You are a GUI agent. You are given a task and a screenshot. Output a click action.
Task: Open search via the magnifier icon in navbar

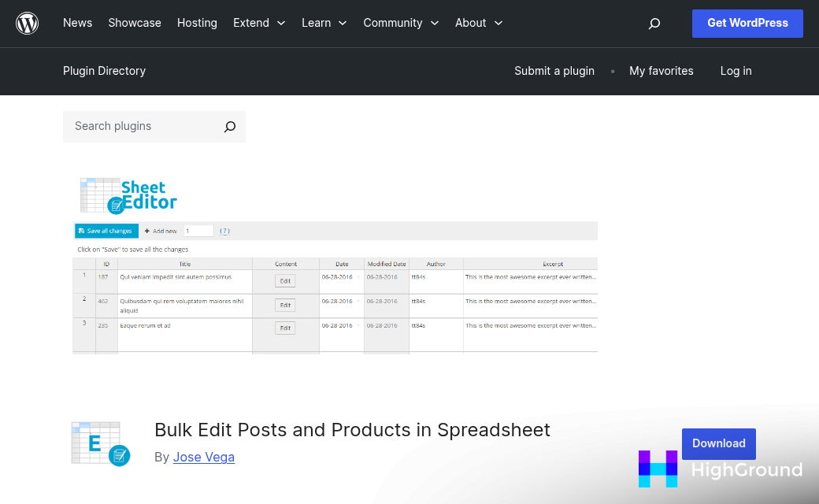(x=654, y=24)
